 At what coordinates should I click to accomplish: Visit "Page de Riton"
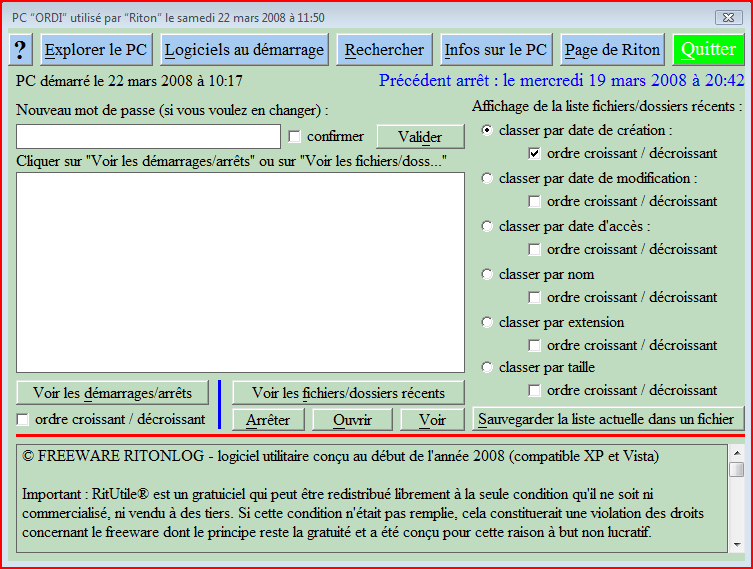(x=612, y=49)
